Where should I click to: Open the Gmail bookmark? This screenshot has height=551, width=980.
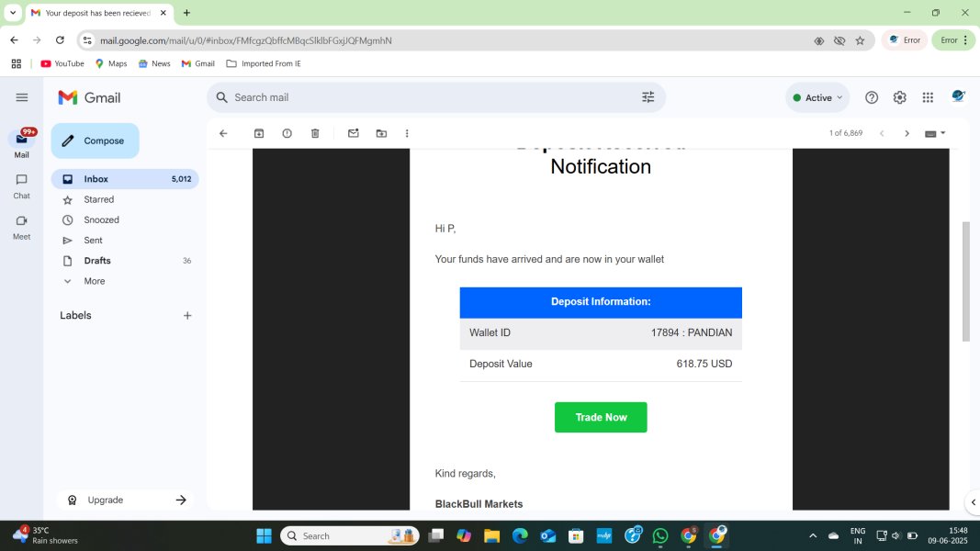[x=198, y=63]
